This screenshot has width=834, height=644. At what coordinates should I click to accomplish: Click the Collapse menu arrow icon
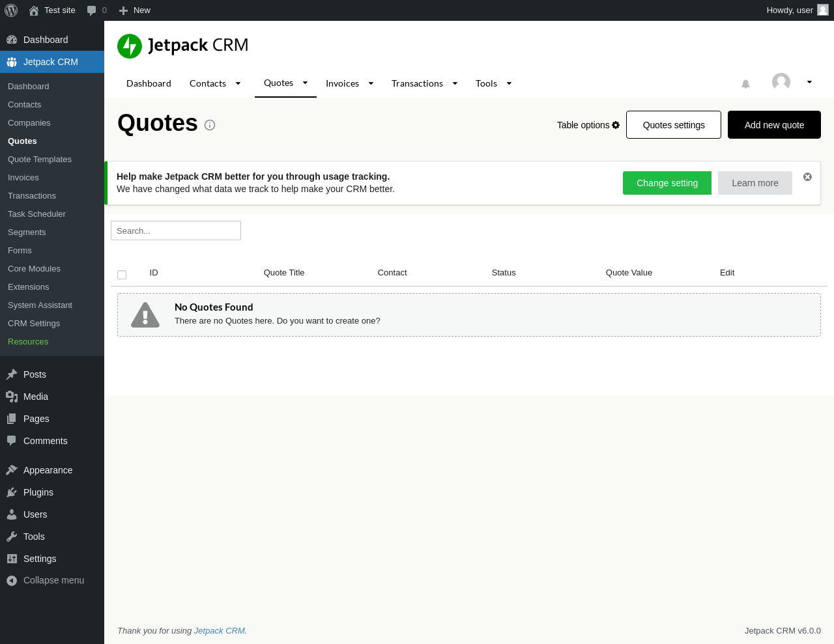(12, 581)
